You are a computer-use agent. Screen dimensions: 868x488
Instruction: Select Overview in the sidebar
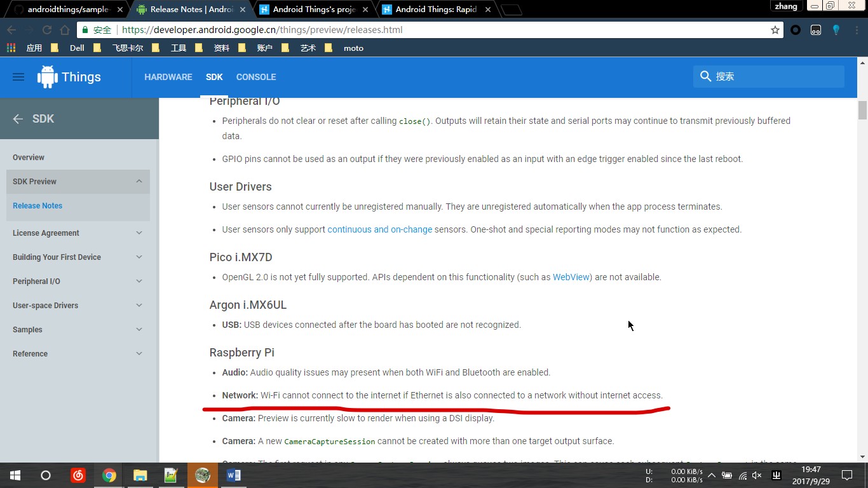[x=29, y=158]
